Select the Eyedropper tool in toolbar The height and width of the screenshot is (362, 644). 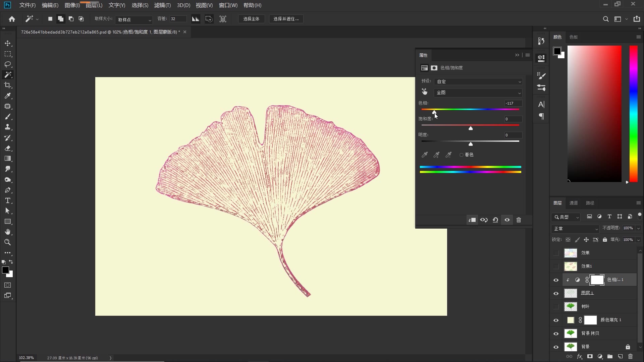click(x=8, y=96)
